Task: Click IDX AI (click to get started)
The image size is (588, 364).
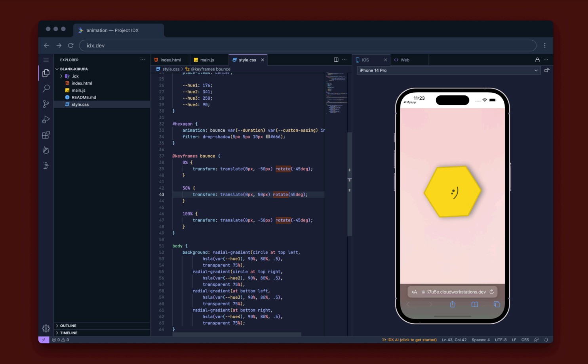Action: click(409, 339)
